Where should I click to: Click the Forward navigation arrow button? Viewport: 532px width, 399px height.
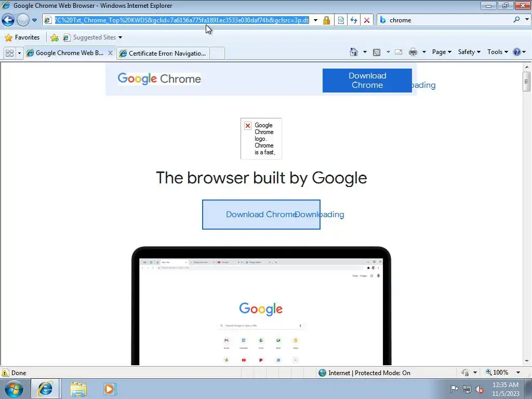(x=23, y=20)
